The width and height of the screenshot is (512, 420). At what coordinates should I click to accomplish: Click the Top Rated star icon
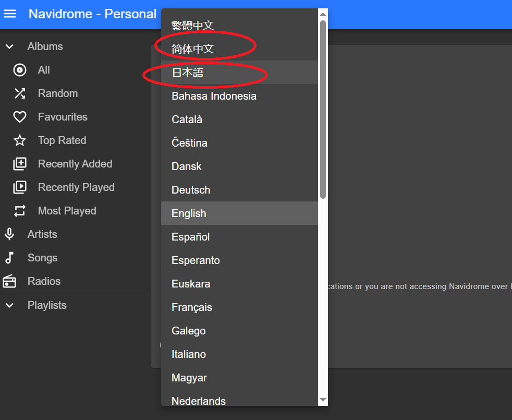[x=20, y=140]
